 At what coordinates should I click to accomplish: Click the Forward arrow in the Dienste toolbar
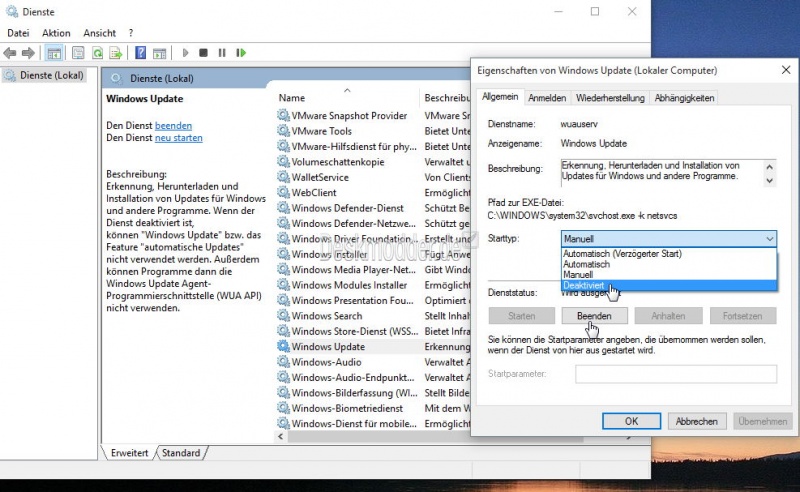click(28, 53)
